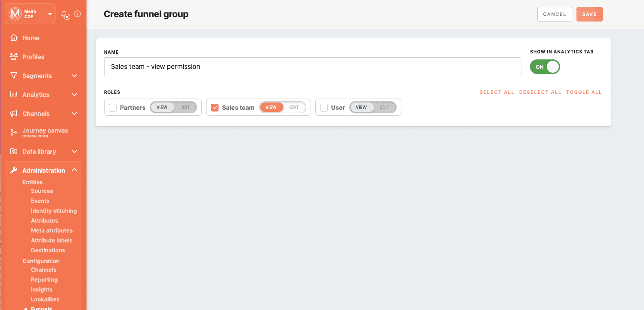Open Analytics using its chart icon
The height and width of the screenshot is (310, 644).
click(x=14, y=94)
